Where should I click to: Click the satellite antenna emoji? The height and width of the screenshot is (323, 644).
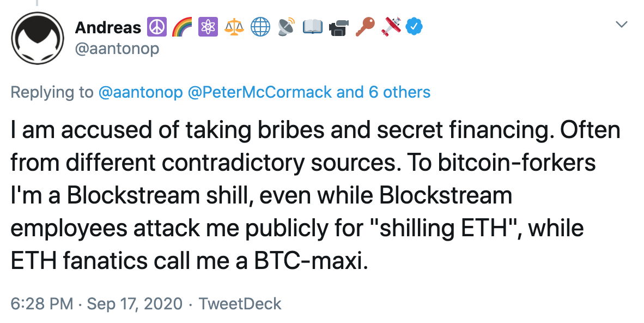coord(286,27)
